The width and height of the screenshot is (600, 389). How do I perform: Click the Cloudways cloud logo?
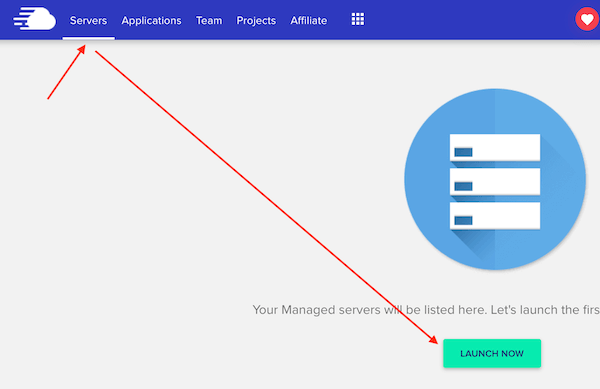tap(34, 18)
